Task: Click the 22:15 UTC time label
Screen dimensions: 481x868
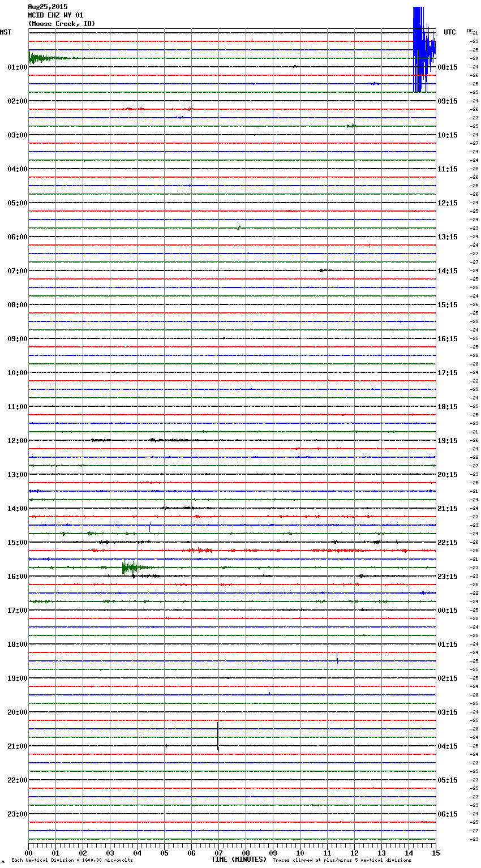Action: pos(448,543)
